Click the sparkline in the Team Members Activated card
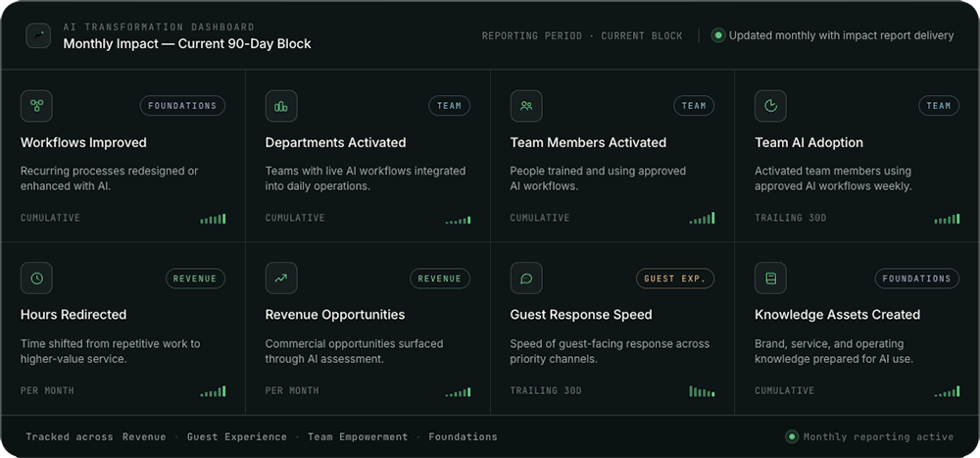980x458 pixels. (702, 218)
